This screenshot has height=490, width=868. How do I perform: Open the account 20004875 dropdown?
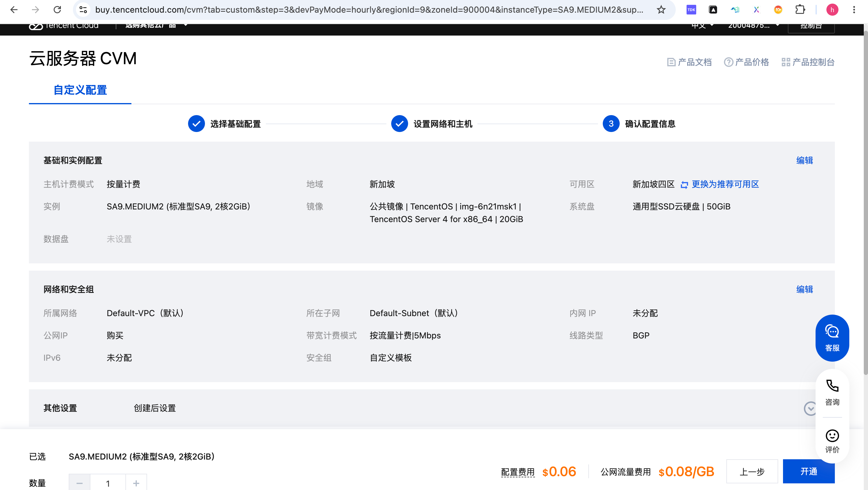pyautogui.click(x=753, y=26)
